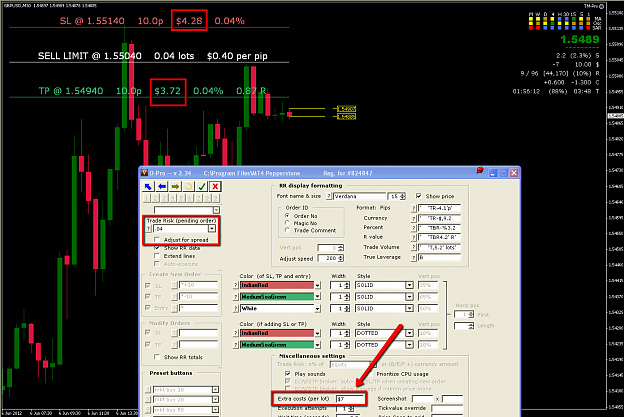Click the 'SELL LIMIT @ 1.55040' chart label
Screen dimensions: 625x417
(90, 56)
